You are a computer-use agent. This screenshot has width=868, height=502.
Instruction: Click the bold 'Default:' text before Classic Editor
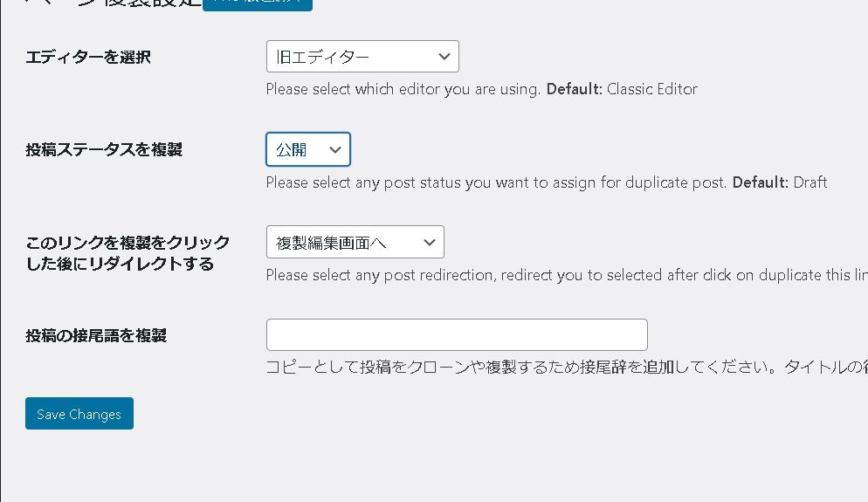coord(574,89)
